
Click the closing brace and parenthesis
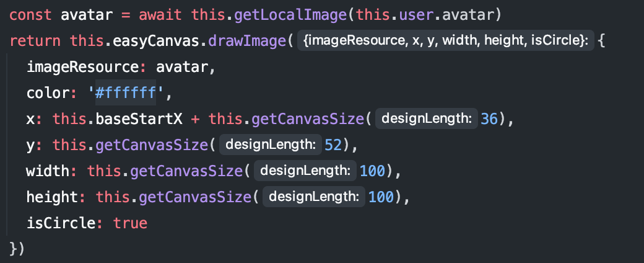17,249
